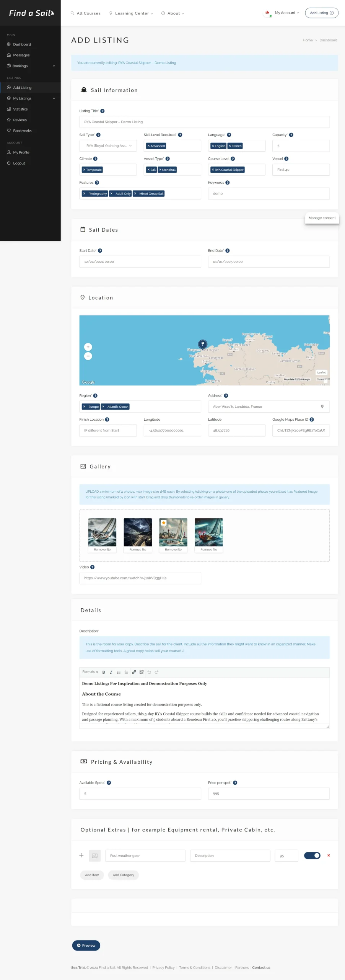This screenshot has height=980, width=345.
Task: Click the locate pin in Address field
Action: tap(322, 407)
